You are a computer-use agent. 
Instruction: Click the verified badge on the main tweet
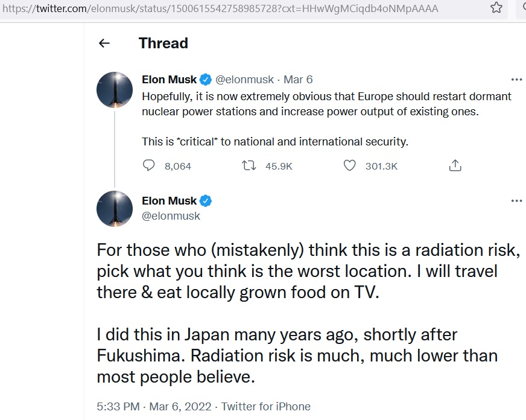[x=206, y=201]
